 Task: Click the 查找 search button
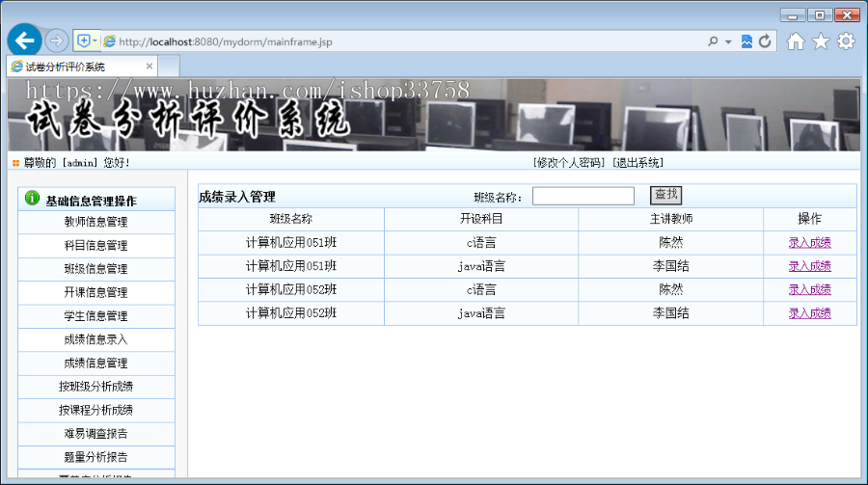click(x=665, y=195)
